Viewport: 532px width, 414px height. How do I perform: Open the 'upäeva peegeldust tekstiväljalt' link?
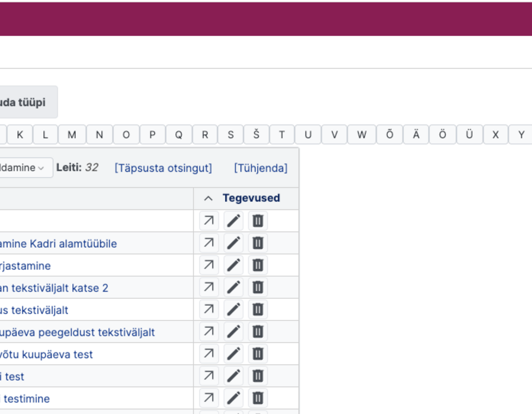coord(77,332)
